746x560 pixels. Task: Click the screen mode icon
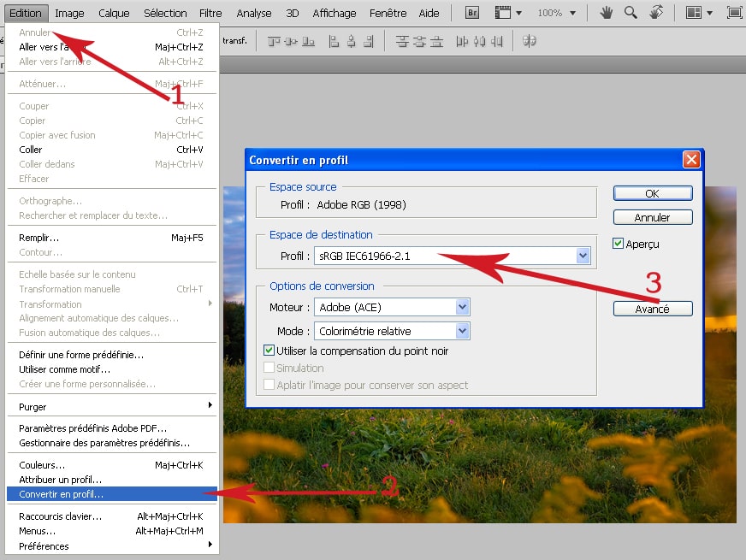(x=734, y=13)
